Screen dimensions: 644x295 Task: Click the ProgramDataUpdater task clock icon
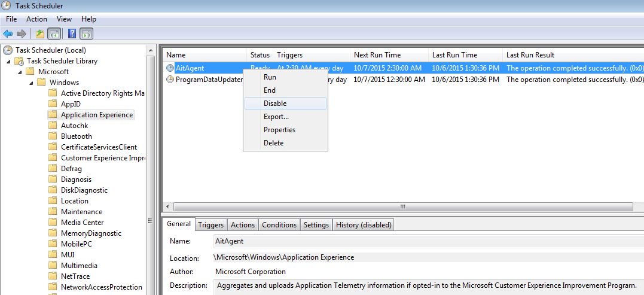[x=170, y=80]
